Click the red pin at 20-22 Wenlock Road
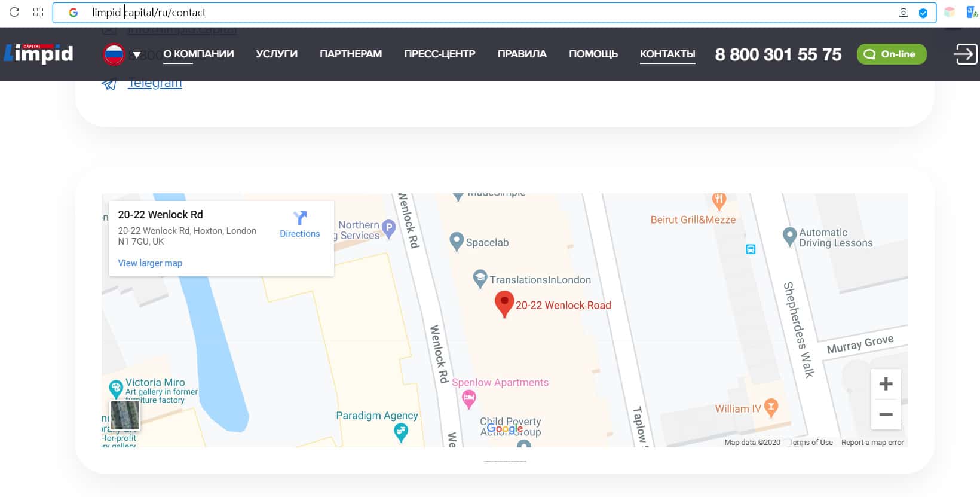 504,303
